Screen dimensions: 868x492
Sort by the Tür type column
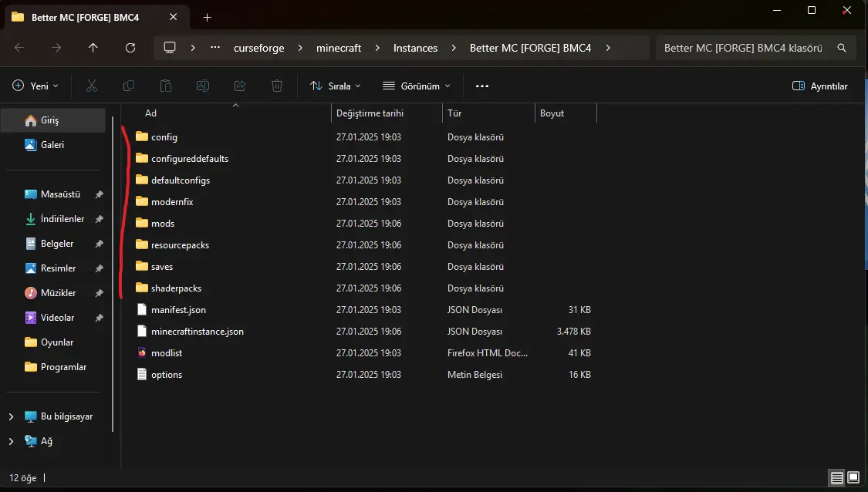tap(454, 113)
